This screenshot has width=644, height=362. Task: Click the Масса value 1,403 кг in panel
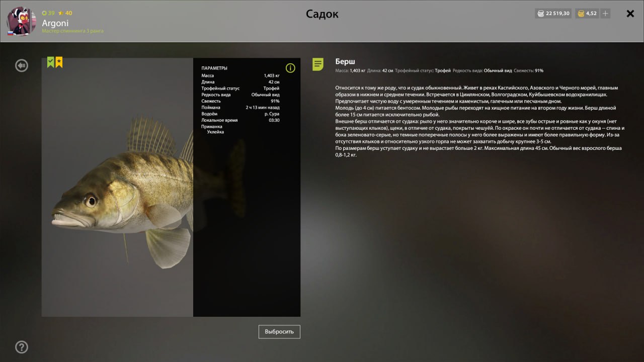coord(272,75)
